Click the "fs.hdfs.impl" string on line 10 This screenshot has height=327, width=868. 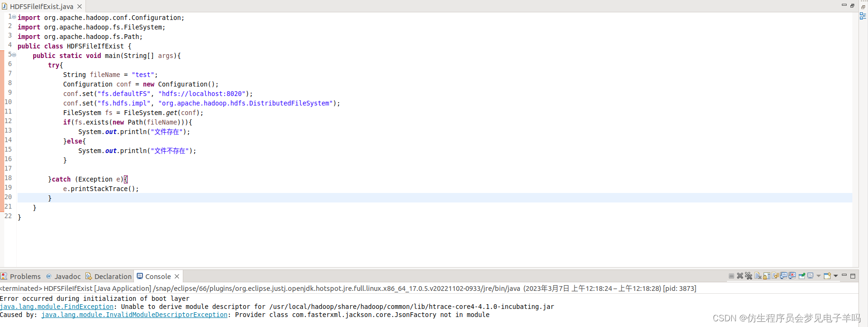click(124, 103)
